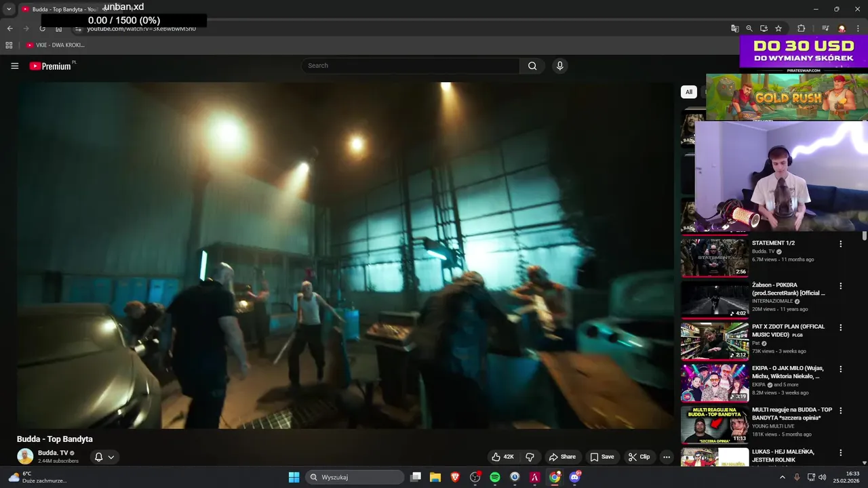Open the EKIPA - O JAK MIŁO thumbnail
The image size is (868, 488).
(x=715, y=383)
